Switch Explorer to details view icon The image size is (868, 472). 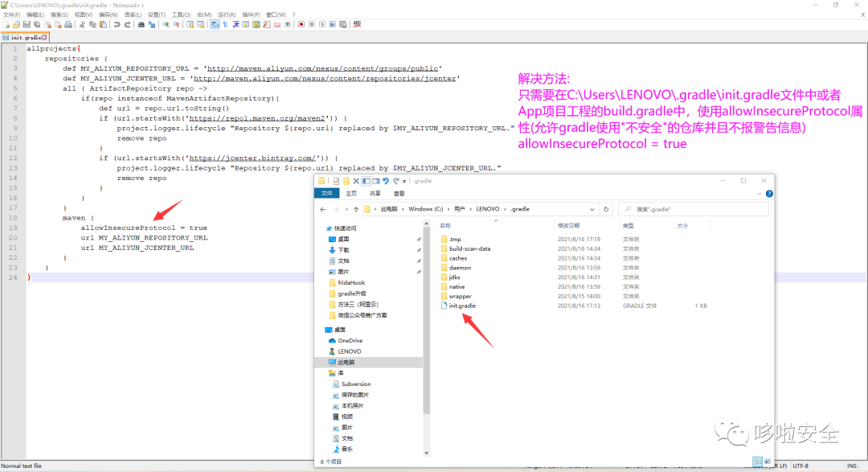coord(757,462)
